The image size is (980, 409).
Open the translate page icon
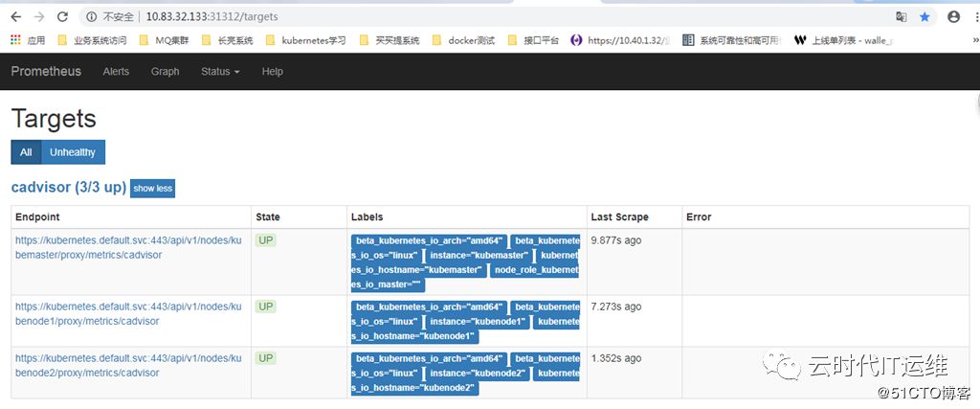(x=901, y=17)
